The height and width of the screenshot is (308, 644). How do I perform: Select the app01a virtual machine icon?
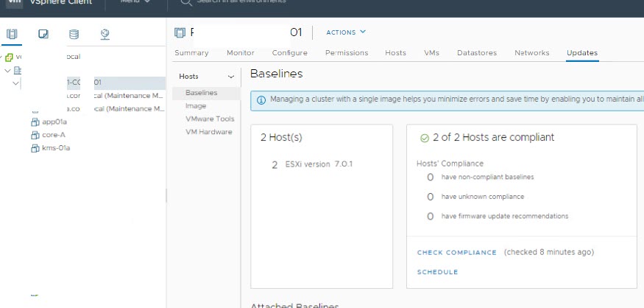pyautogui.click(x=35, y=122)
